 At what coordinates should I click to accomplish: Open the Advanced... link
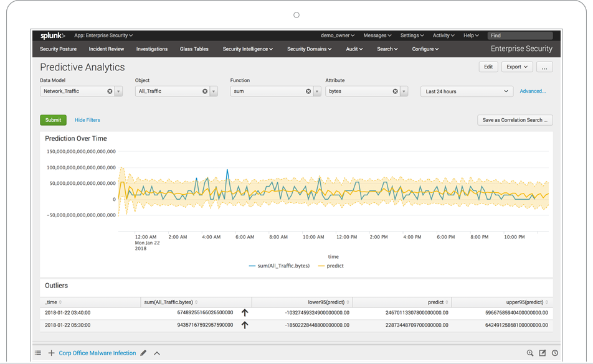pos(533,91)
